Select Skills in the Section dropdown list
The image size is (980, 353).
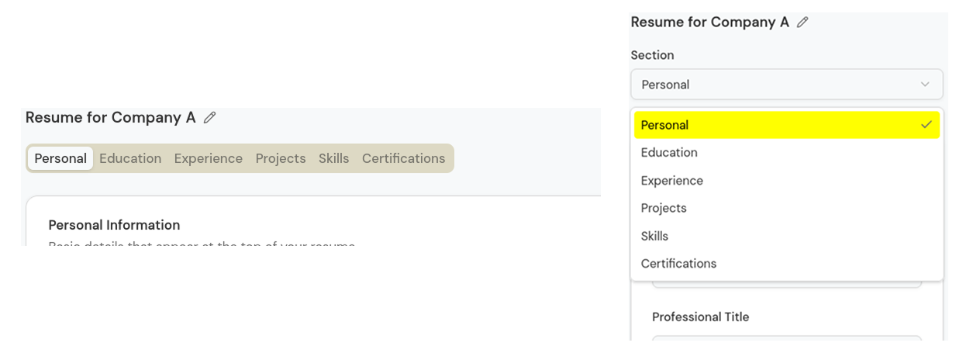(x=654, y=236)
